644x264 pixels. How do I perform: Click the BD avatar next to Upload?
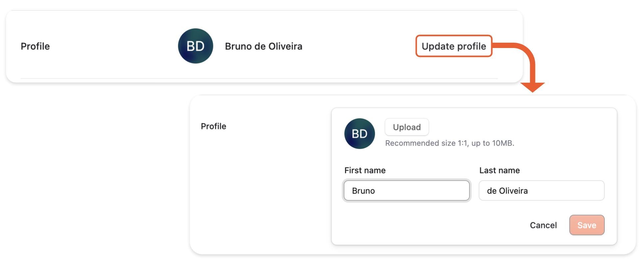(x=359, y=134)
